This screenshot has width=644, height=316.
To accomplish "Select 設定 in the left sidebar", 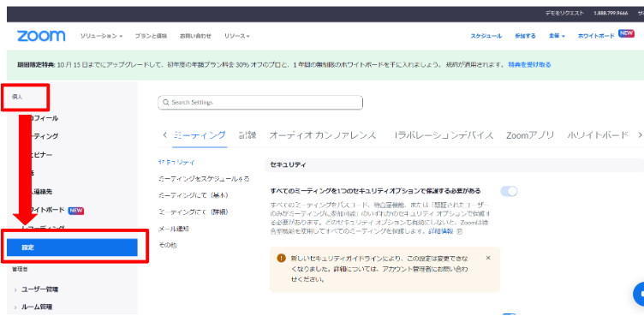I will (x=72, y=247).
